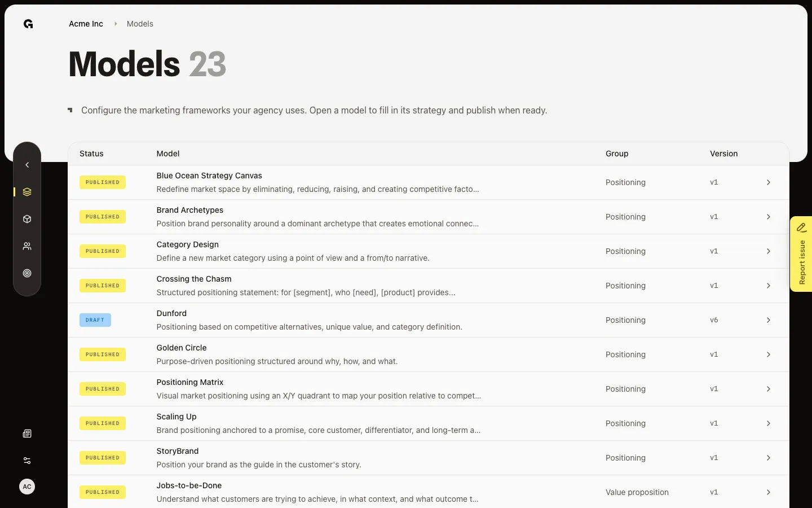Click the Group column header

(x=617, y=154)
